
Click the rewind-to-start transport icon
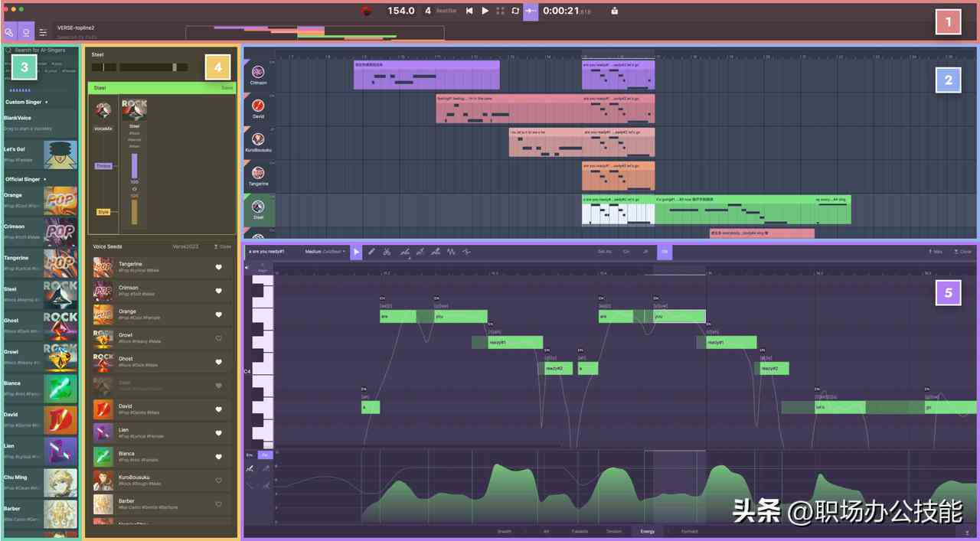click(x=469, y=11)
